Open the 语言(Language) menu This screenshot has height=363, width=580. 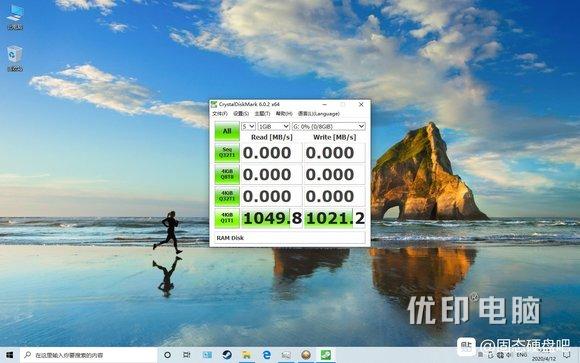pos(319,114)
